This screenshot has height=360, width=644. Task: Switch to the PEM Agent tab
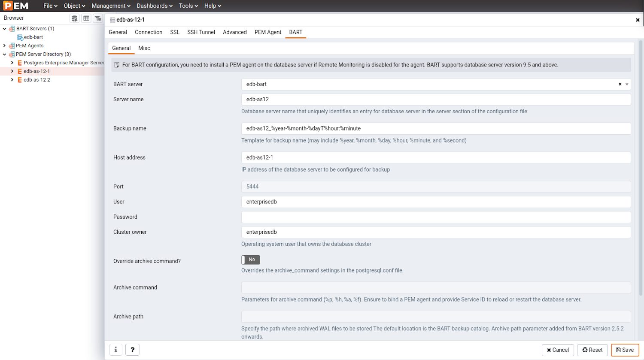[x=268, y=32]
